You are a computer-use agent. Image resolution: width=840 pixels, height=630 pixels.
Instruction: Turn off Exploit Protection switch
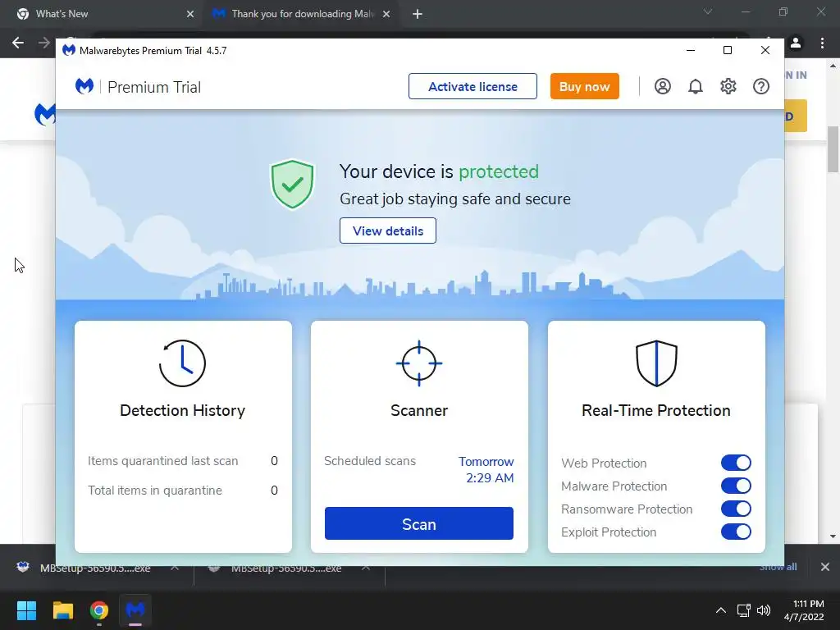click(x=736, y=532)
